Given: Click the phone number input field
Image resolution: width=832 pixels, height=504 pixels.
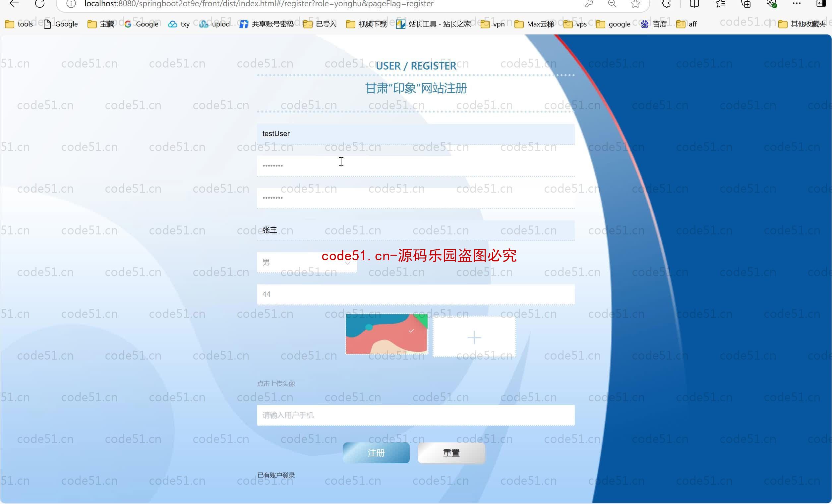Looking at the screenshot, I should click(415, 414).
